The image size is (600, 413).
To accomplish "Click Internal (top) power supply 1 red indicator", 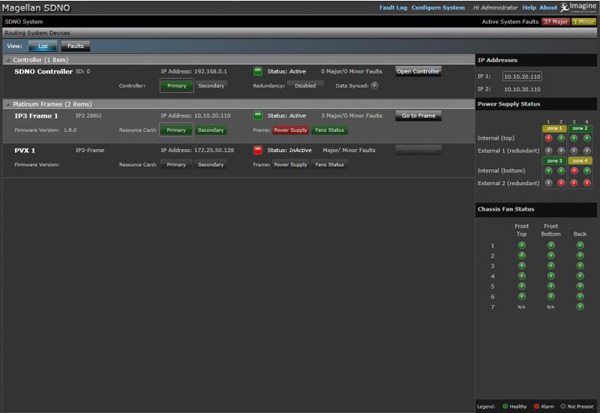I will point(548,138).
